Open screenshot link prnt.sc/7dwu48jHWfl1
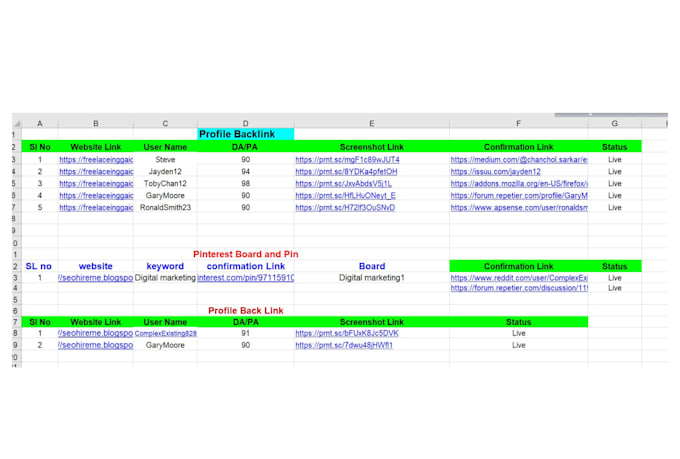Screen dimensions: 680x459 tap(344, 345)
